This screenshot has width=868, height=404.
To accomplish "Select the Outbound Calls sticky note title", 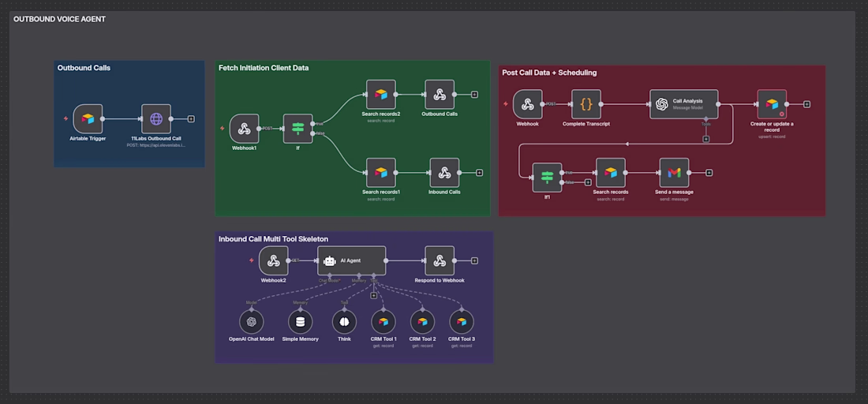I will point(84,68).
